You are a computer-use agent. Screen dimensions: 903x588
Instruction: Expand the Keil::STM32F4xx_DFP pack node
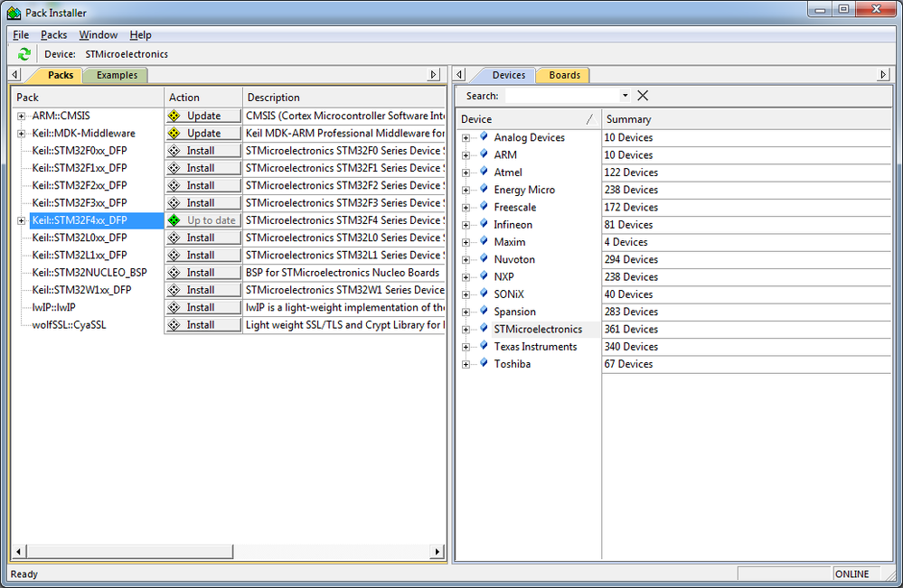click(x=22, y=220)
